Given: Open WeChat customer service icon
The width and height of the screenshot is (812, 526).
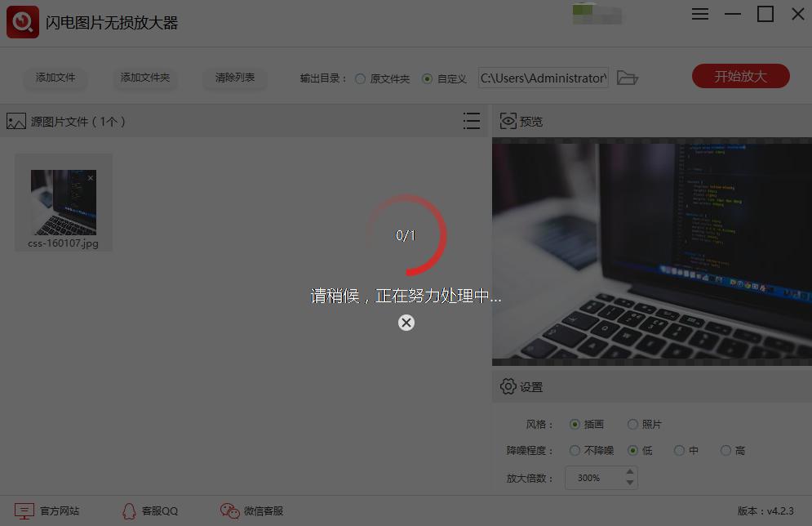Looking at the screenshot, I should pos(230,511).
